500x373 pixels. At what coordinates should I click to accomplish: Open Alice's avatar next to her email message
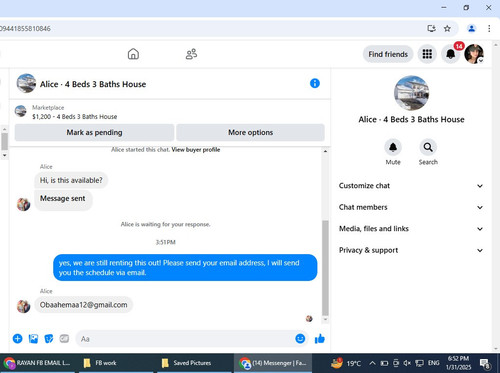coord(23,306)
